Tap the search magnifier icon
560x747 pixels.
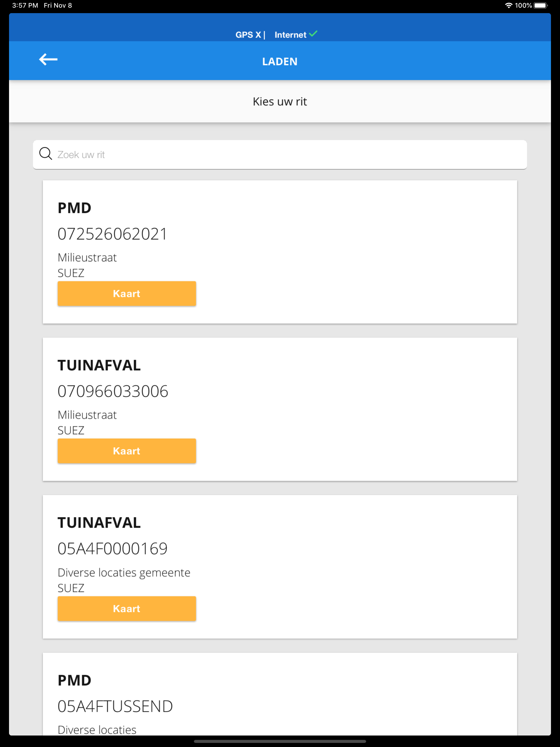pyautogui.click(x=46, y=154)
